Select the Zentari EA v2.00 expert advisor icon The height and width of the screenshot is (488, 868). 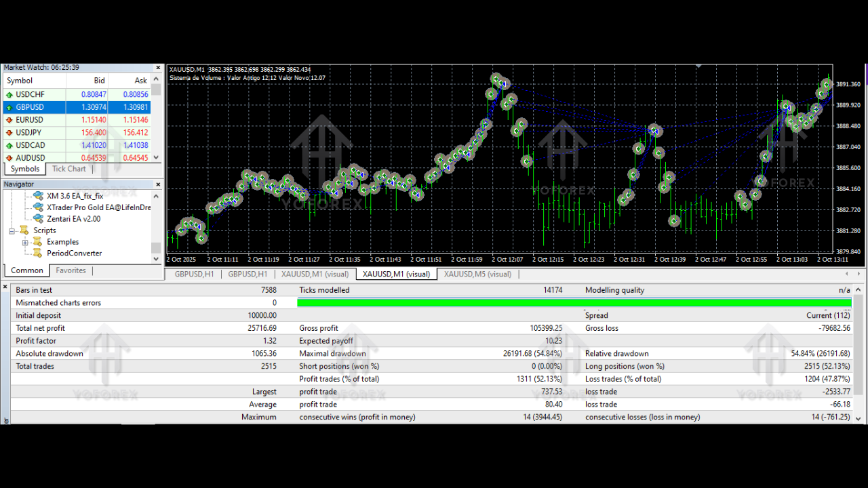39,218
